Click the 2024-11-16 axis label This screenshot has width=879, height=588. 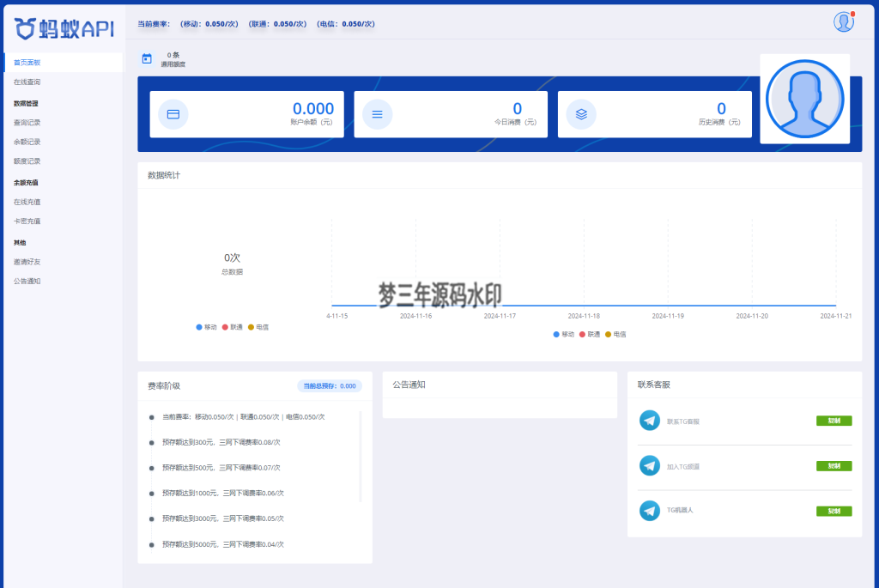point(415,316)
